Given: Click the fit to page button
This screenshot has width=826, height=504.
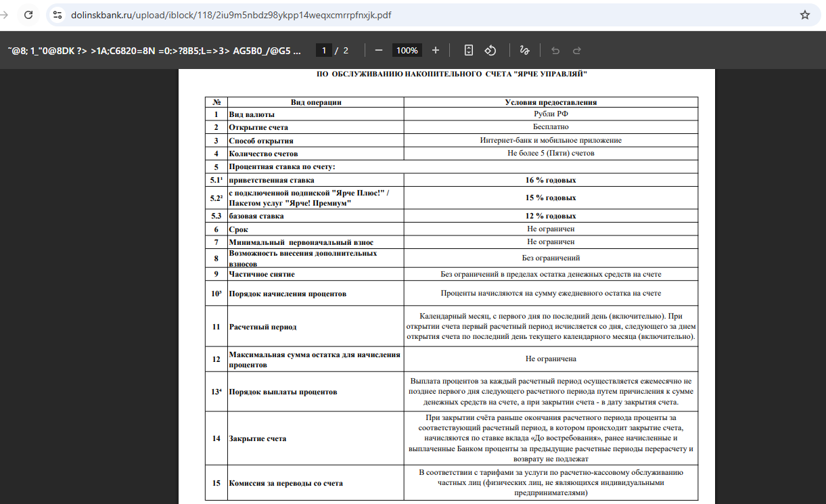Looking at the screenshot, I should pyautogui.click(x=469, y=50).
